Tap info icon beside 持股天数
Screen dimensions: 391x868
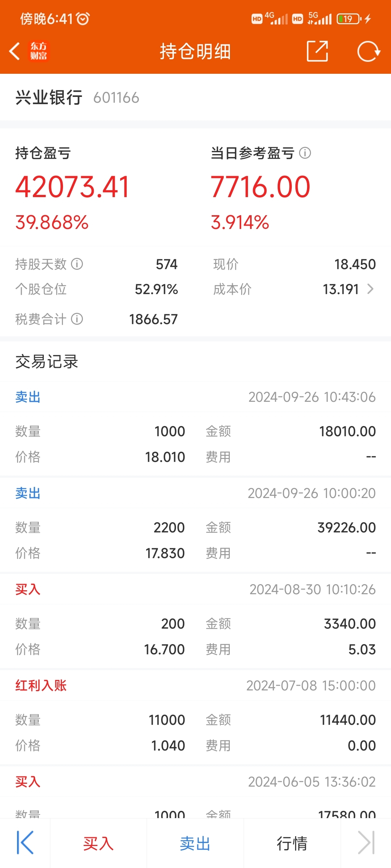[77, 264]
